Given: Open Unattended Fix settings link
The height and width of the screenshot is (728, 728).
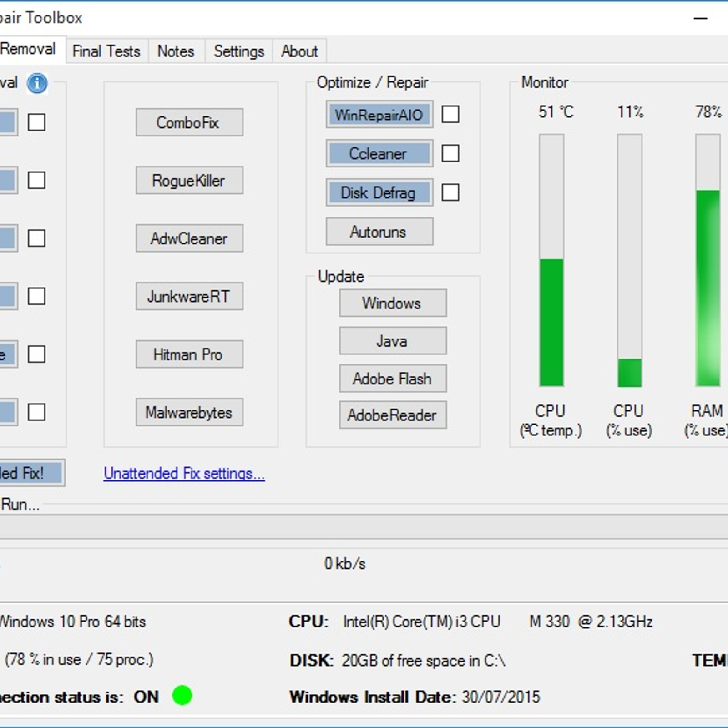Looking at the screenshot, I should point(184,474).
